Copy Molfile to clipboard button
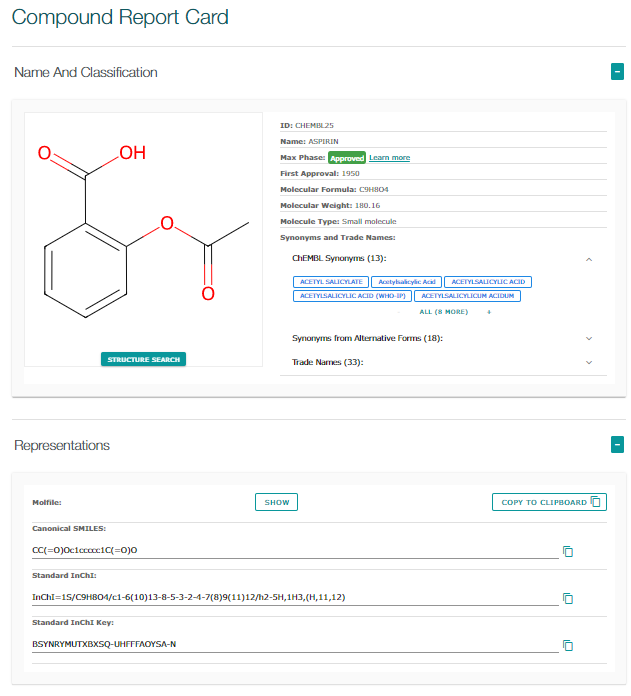 point(549,502)
